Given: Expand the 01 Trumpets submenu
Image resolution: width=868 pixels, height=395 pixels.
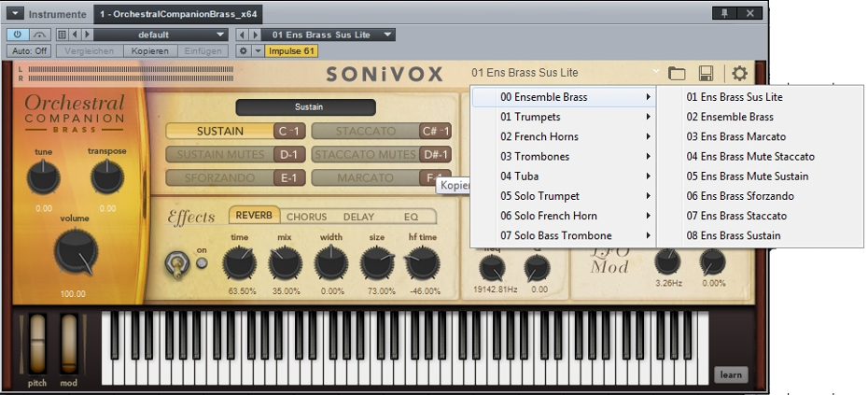Looking at the screenshot, I should (x=563, y=117).
